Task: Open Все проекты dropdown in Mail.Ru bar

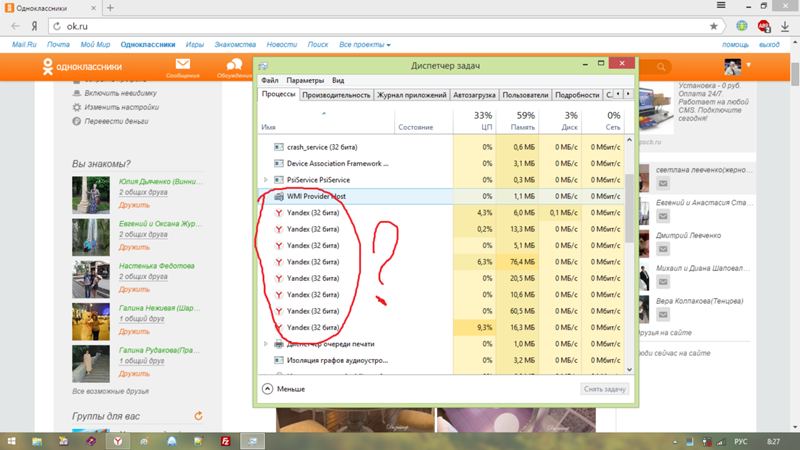Action: [365, 45]
